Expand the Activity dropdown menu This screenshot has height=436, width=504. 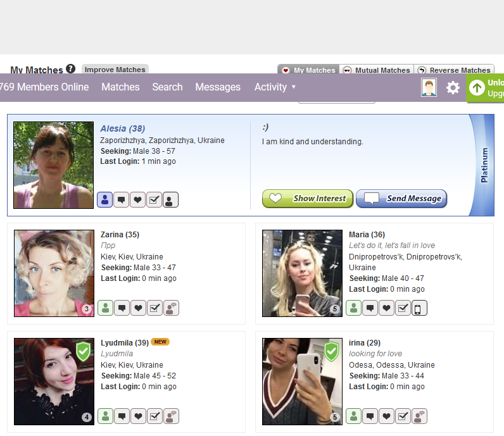275,87
